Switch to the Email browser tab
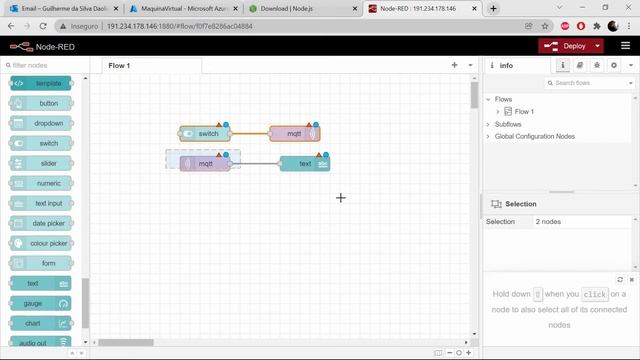The width and height of the screenshot is (640, 360). 64,9
